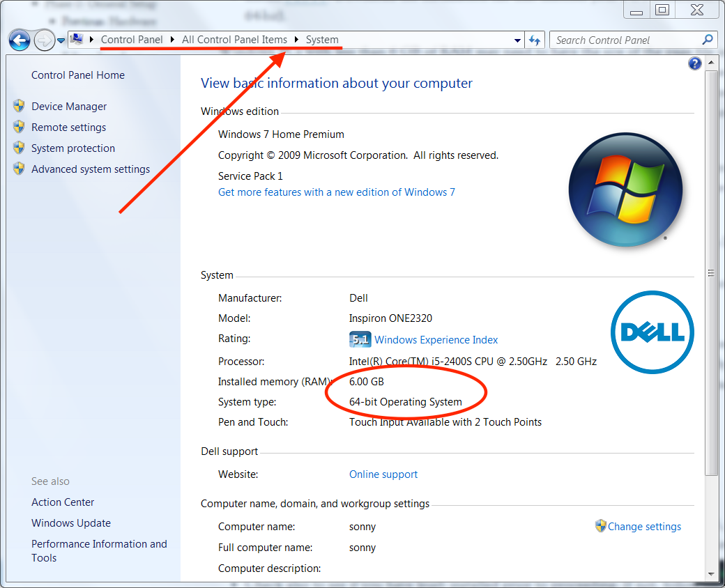Expand the arrow after Control Panel breadcrumb
This screenshot has width=725, height=588.
[172, 40]
